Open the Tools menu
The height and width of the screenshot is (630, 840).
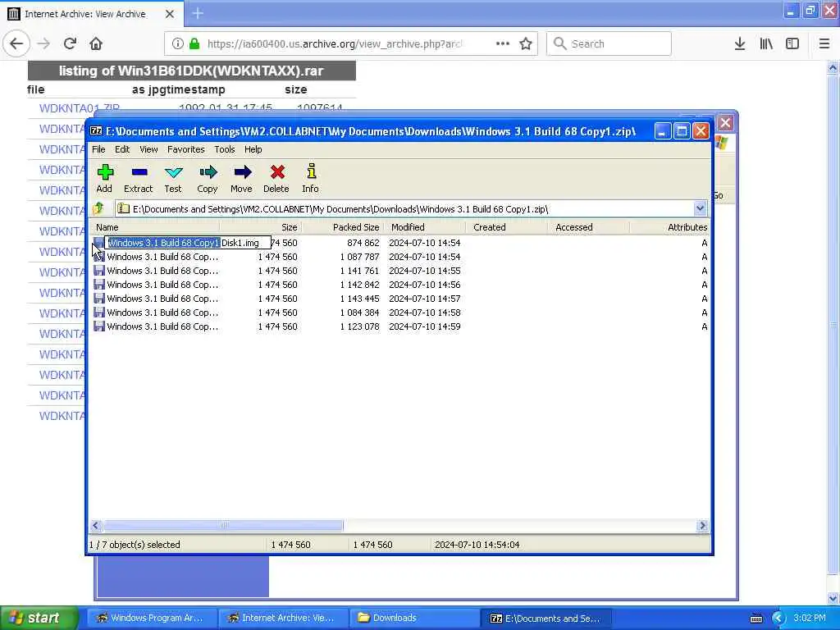point(225,149)
